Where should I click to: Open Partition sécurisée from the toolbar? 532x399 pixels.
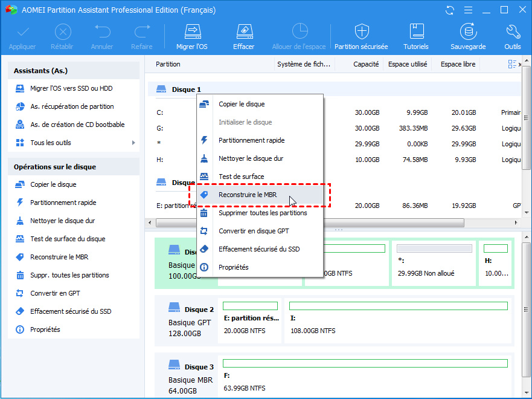click(x=361, y=36)
